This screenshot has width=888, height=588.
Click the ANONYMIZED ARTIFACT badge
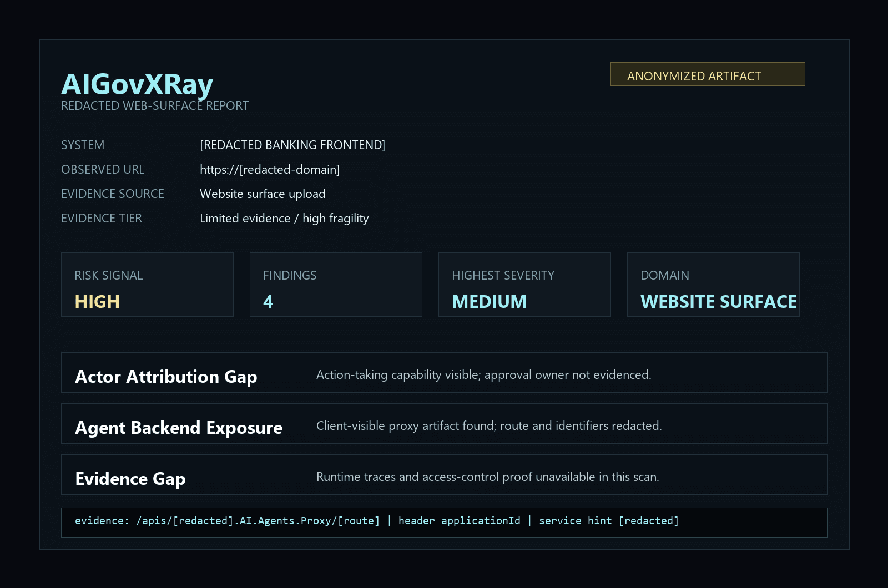[x=708, y=74]
